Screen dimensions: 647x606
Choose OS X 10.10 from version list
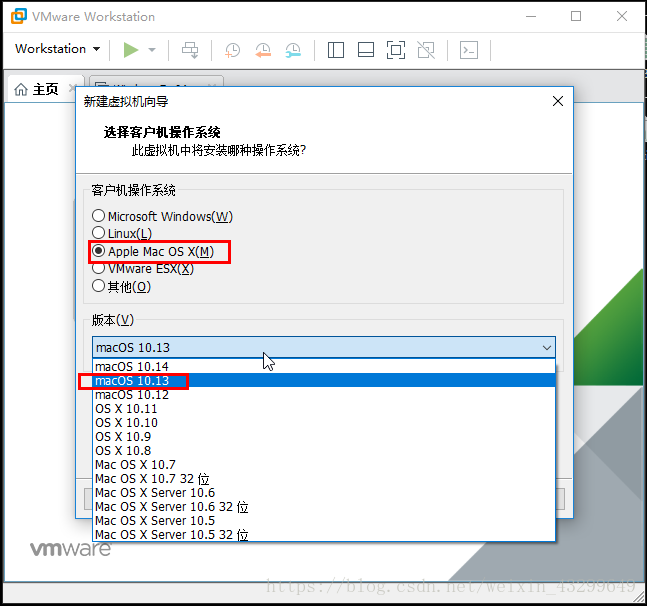click(324, 422)
